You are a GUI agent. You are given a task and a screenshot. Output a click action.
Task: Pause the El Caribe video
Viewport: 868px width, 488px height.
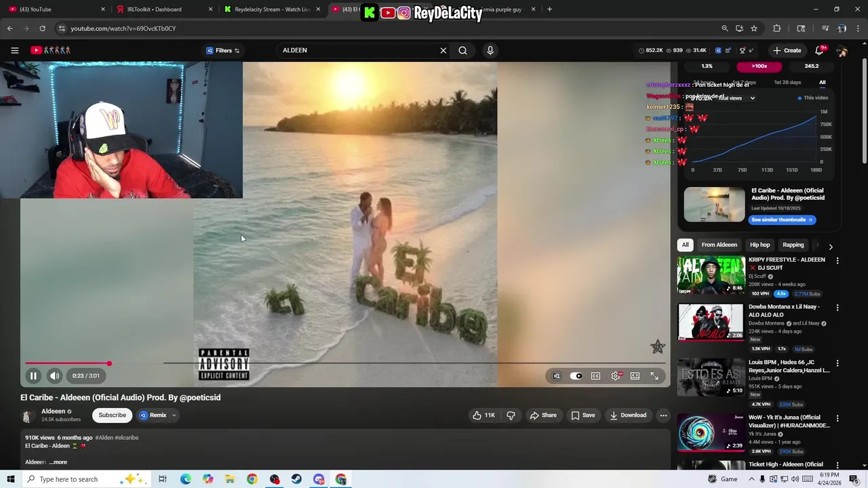tap(33, 375)
